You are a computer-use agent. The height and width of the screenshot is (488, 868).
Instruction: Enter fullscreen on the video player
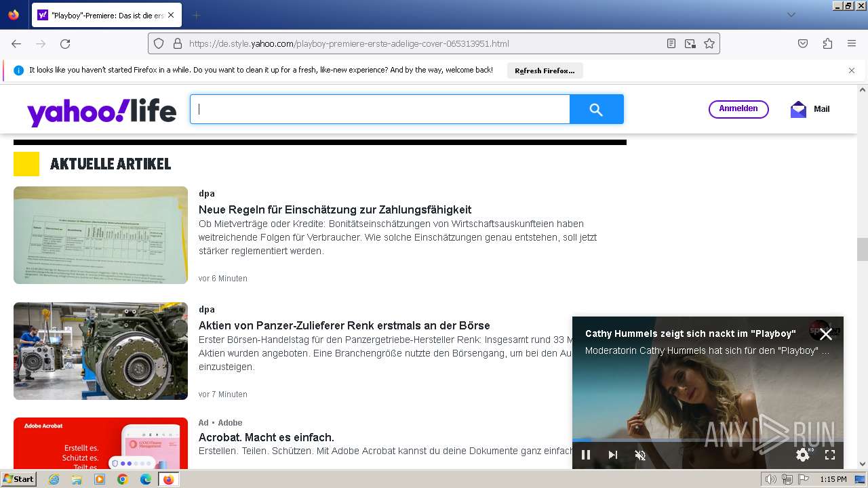click(x=829, y=455)
